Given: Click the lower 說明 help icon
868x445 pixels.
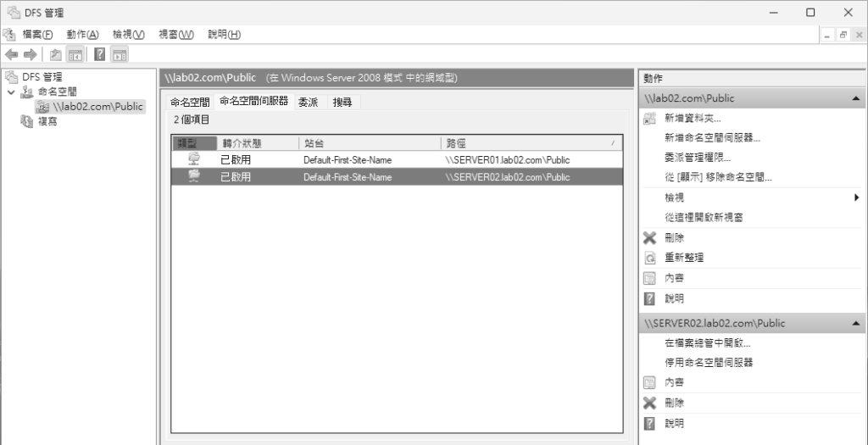Looking at the screenshot, I should pyautogui.click(x=650, y=424).
